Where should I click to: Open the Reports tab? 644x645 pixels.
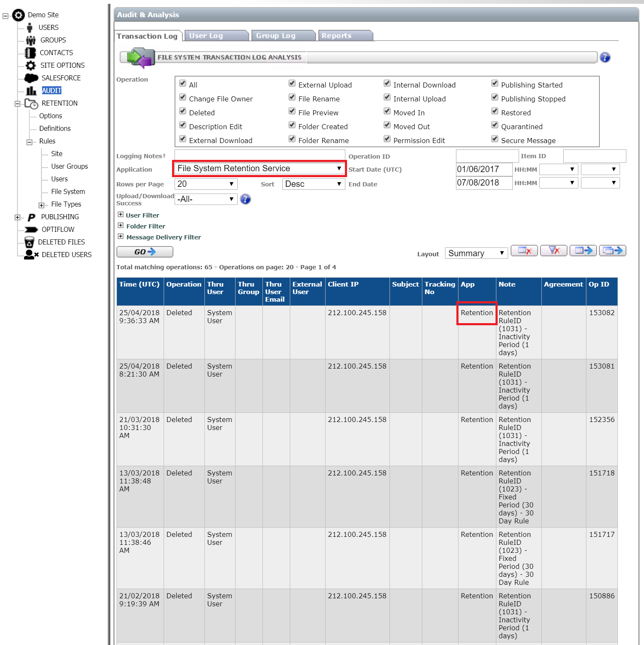click(345, 36)
